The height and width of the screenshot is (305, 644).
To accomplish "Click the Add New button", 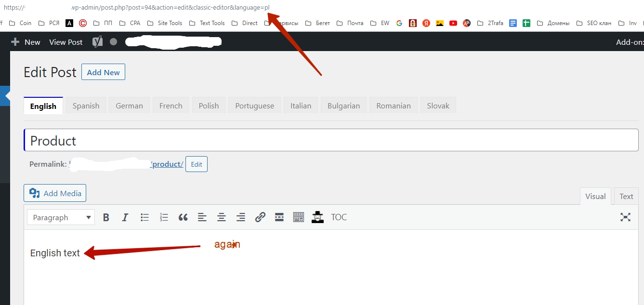I will pos(103,72).
